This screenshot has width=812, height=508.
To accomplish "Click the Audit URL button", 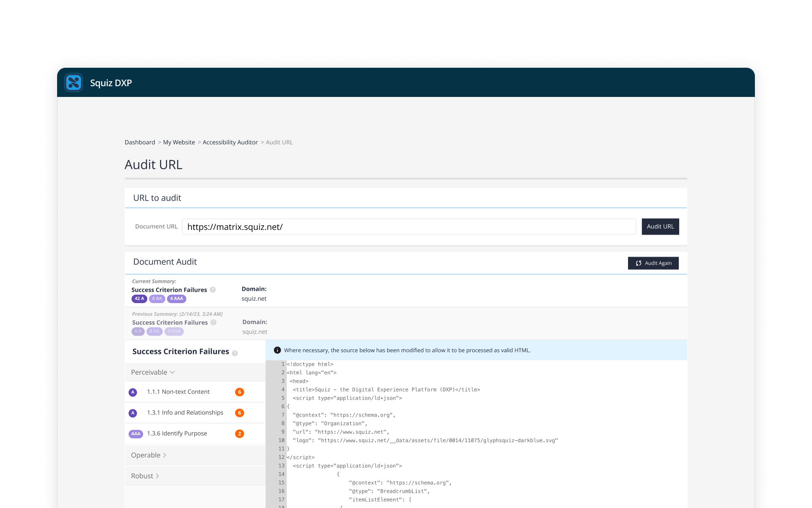I will tap(660, 226).
